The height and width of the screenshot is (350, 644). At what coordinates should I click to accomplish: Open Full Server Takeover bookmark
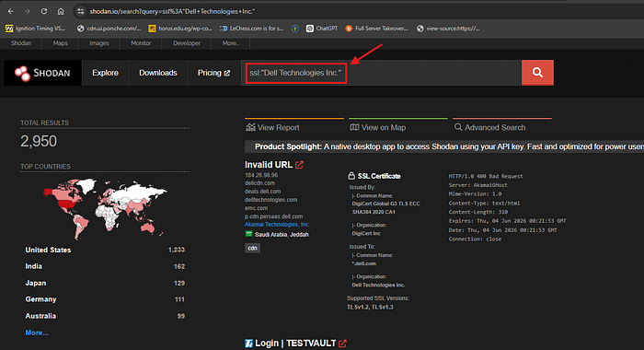pyautogui.click(x=376, y=29)
